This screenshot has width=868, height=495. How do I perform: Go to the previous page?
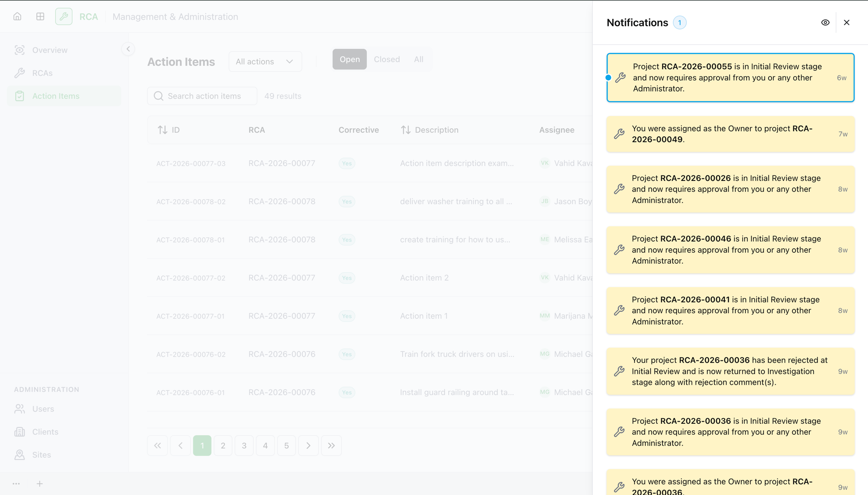click(x=181, y=446)
